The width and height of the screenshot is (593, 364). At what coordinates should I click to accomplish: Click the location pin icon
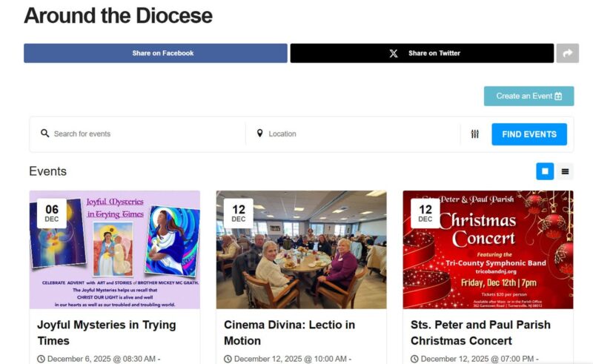coord(259,133)
